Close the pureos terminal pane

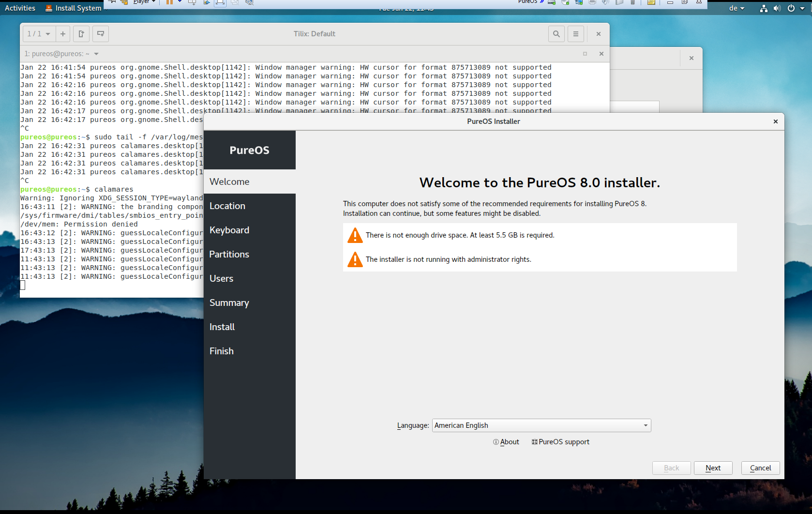[x=601, y=54]
